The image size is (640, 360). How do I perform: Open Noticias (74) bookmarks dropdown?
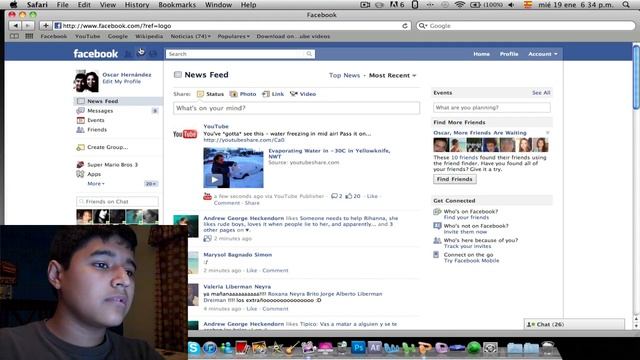click(x=191, y=36)
